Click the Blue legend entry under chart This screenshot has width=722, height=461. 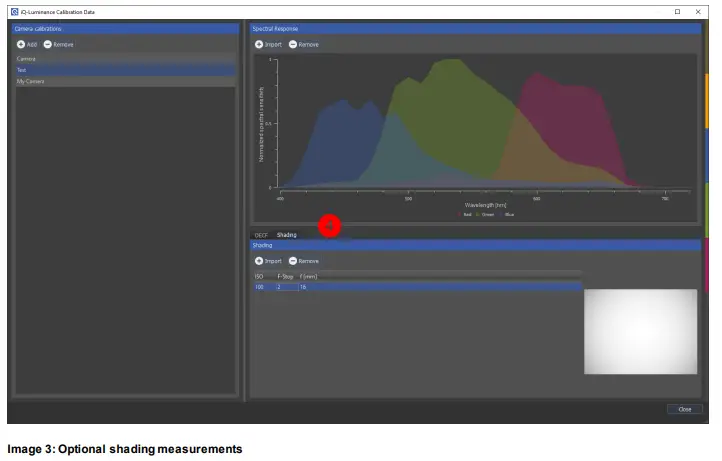507,215
